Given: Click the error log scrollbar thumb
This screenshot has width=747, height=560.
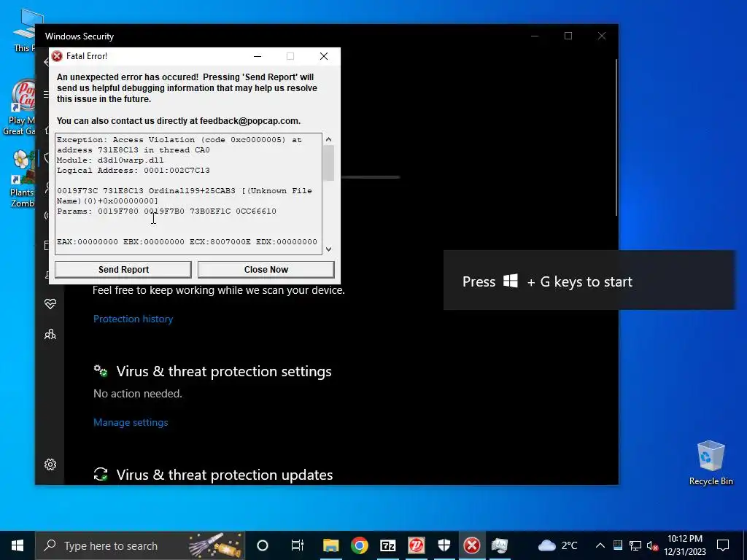Looking at the screenshot, I should (x=328, y=163).
